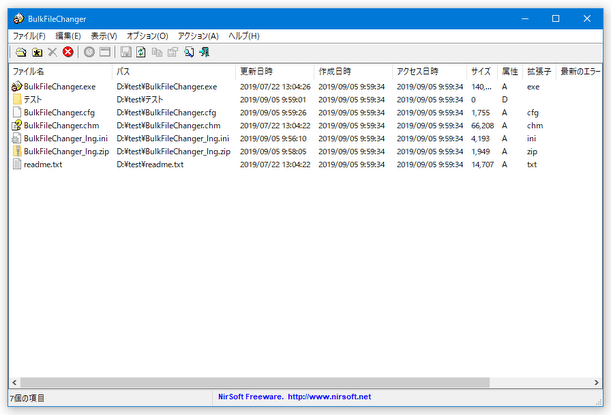Image resolution: width=611 pixels, height=415 pixels.
Task: Click the properties toolbar icon
Action: (x=173, y=52)
